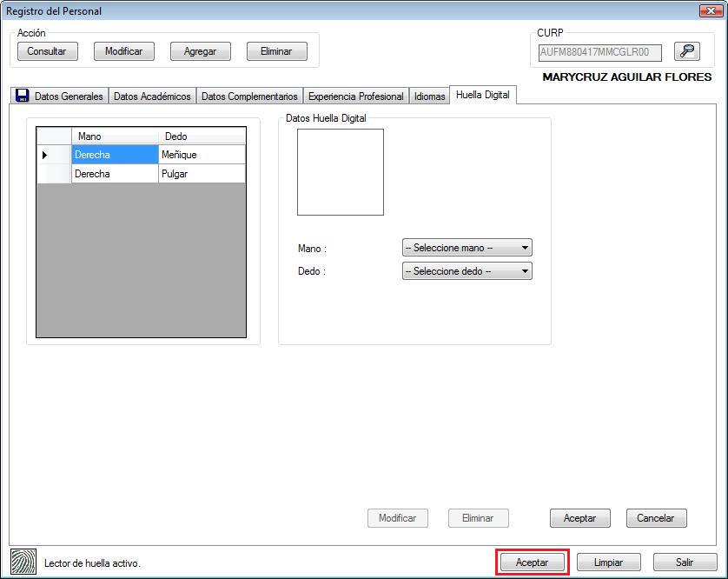The image size is (728, 579).
Task: Click the Dedo column header
Action: (x=202, y=136)
